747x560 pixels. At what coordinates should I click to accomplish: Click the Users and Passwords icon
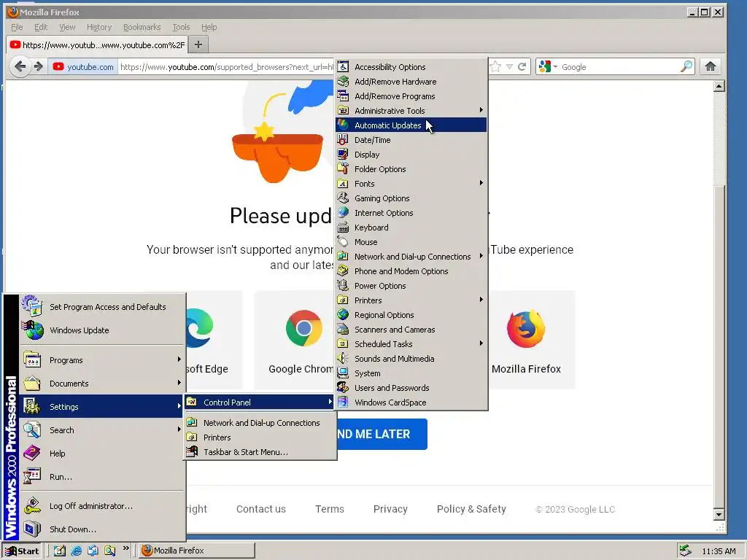pyautogui.click(x=343, y=388)
